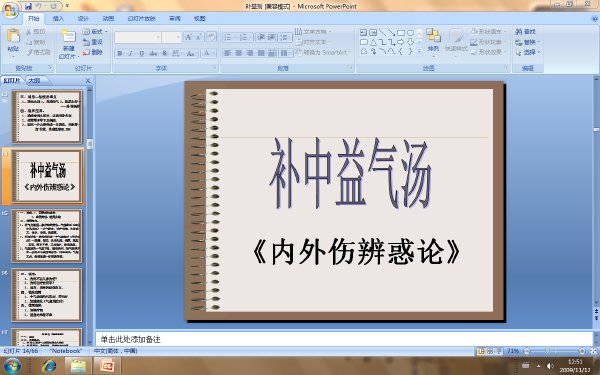Screen dimensions: 600x375
Task: Close the slides thumbnail pane
Action: click(x=88, y=81)
